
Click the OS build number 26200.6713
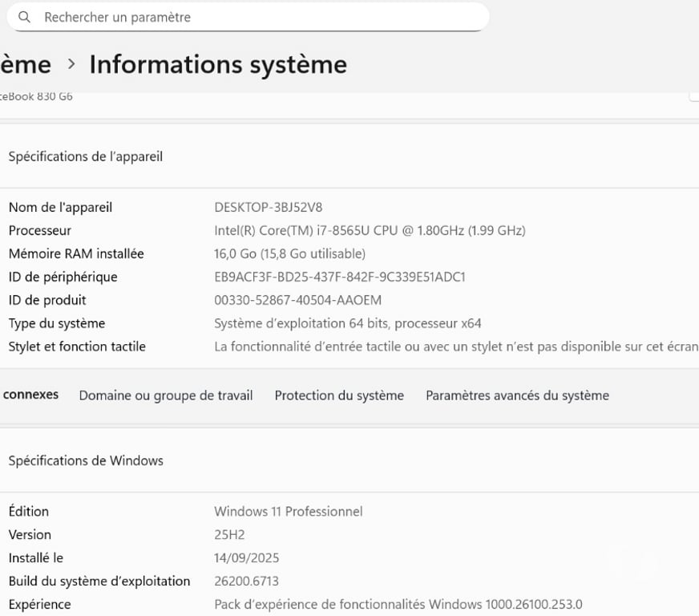(x=246, y=581)
